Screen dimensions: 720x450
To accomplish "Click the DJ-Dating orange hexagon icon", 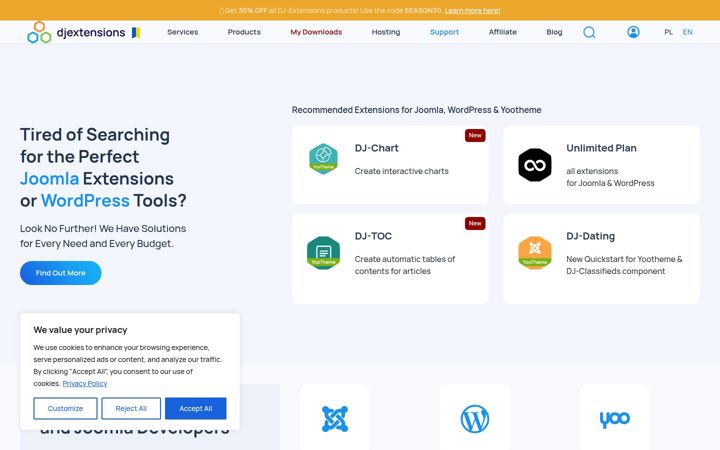I will pos(535,253).
